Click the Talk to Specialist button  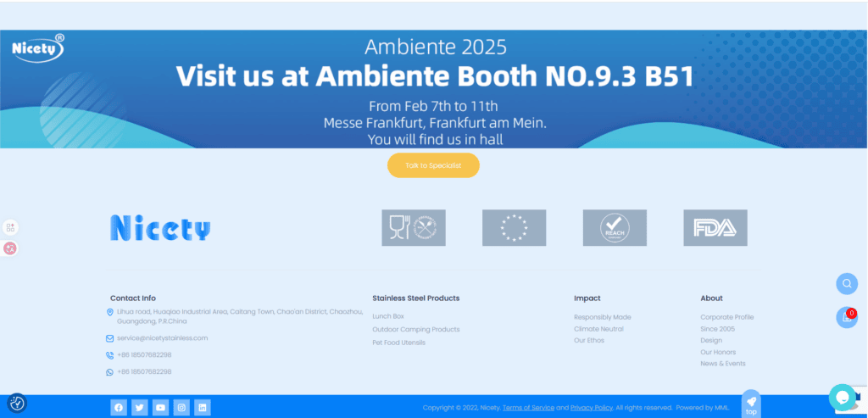433,165
